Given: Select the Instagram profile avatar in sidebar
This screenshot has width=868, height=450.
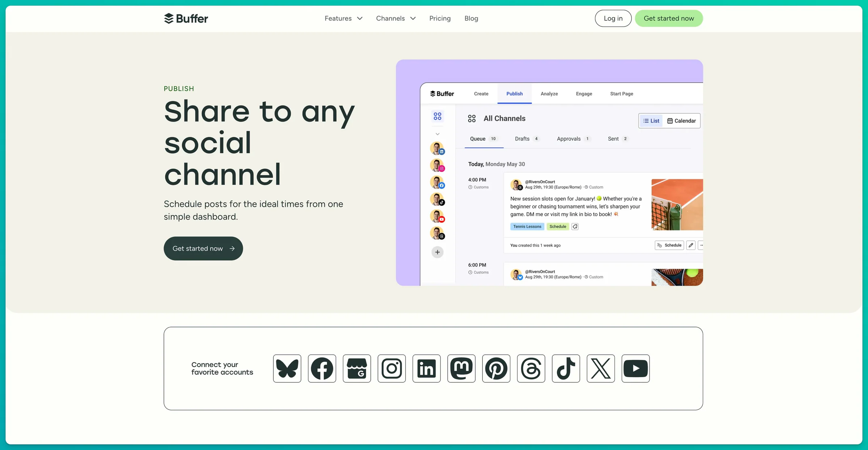Looking at the screenshot, I should (437, 165).
